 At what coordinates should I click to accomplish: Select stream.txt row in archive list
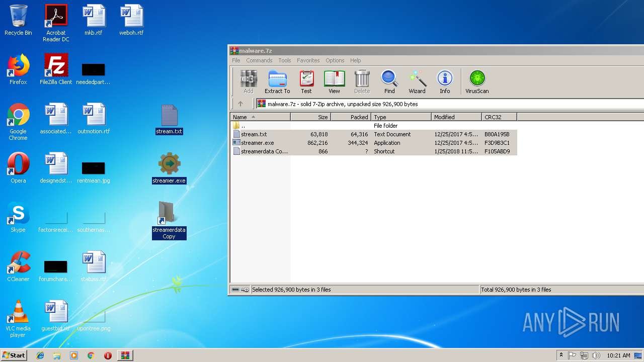click(x=374, y=134)
